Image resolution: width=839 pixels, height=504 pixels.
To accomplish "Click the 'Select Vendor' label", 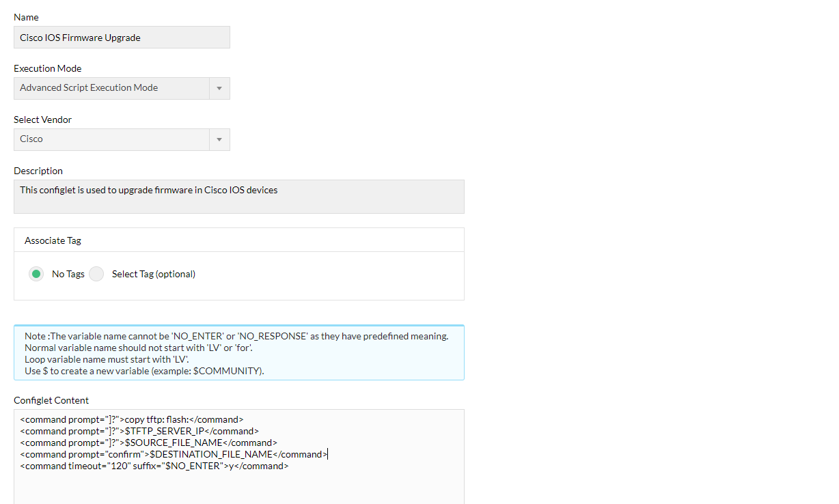I will [x=43, y=120].
